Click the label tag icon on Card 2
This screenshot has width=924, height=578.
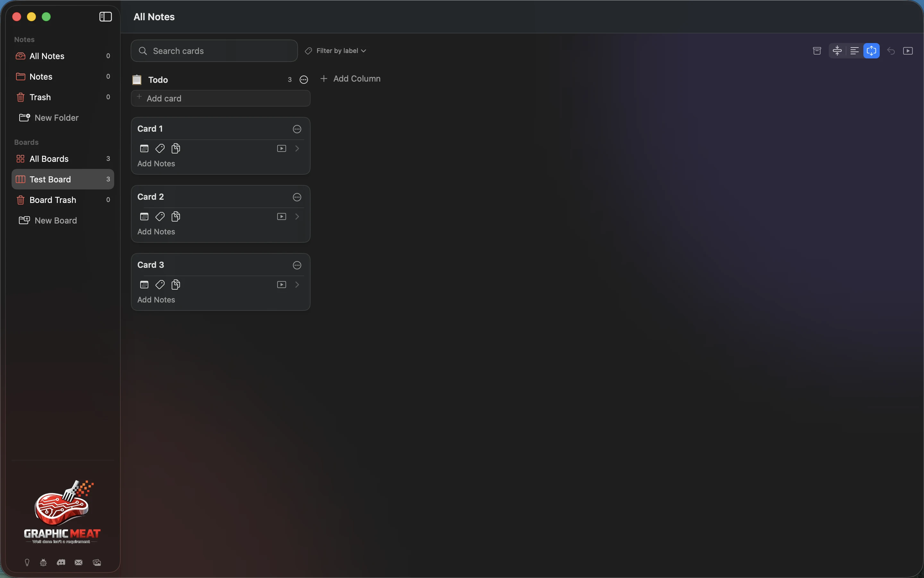click(x=160, y=217)
